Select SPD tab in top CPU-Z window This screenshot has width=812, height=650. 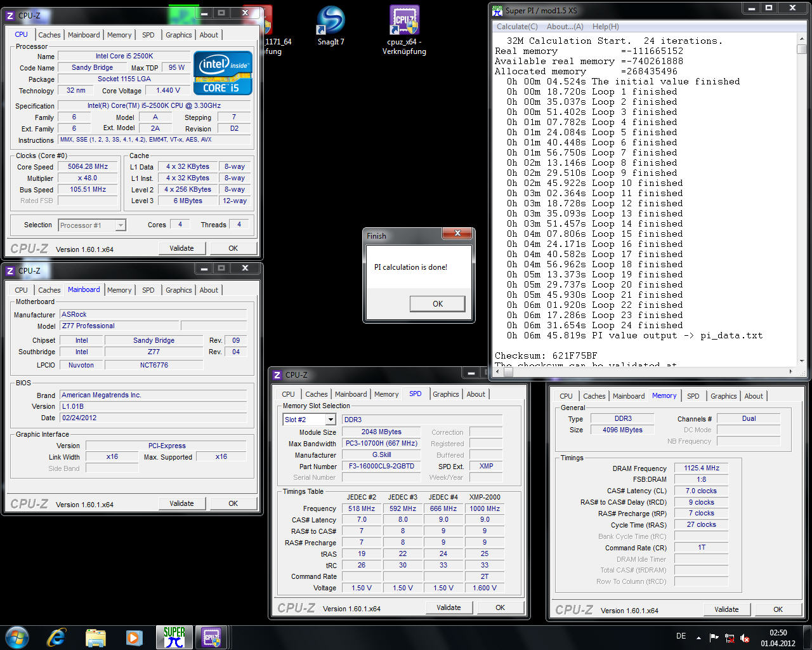point(148,35)
